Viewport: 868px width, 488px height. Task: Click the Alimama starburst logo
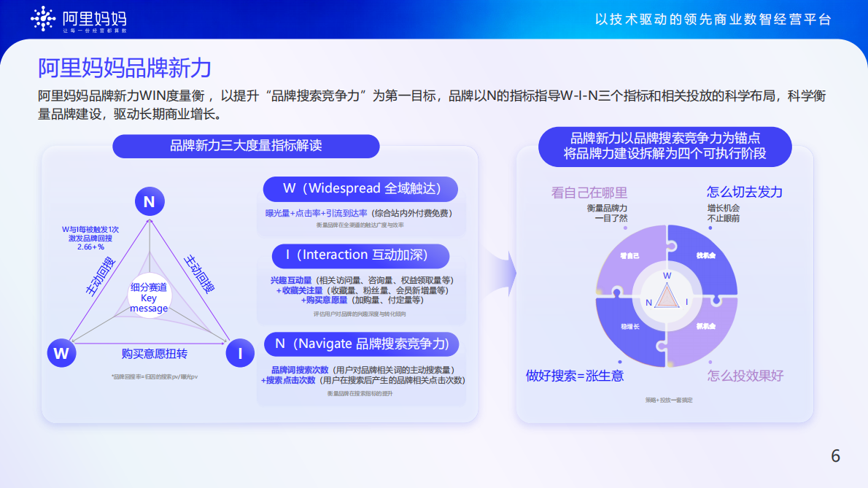[x=44, y=18]
